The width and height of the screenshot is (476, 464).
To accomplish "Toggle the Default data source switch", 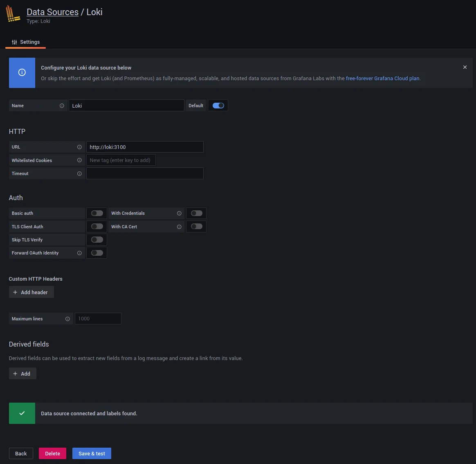I will click(x=218, y=106).
